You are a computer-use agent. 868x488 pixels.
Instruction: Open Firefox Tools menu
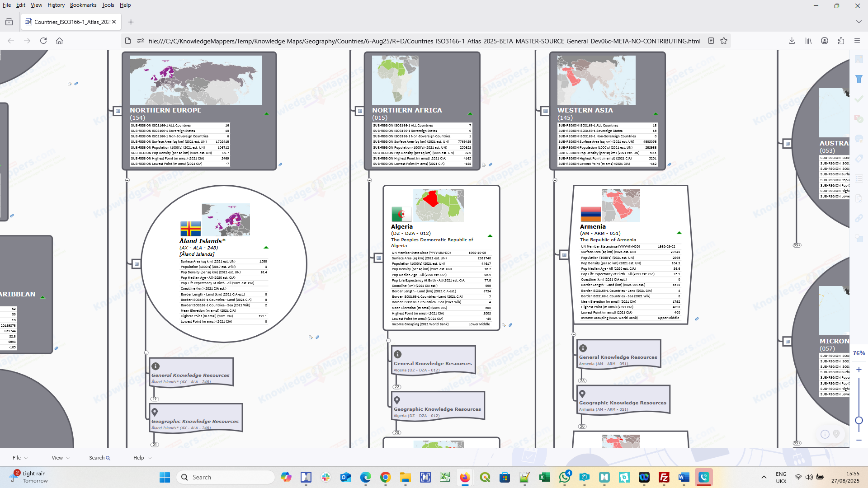[x=108, y=5]
